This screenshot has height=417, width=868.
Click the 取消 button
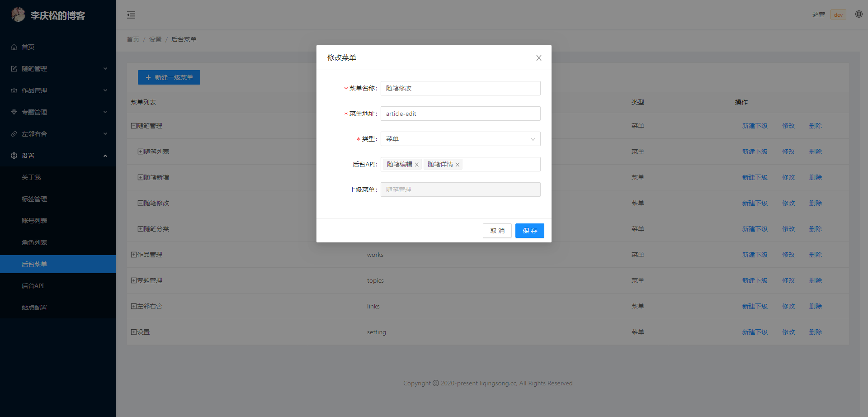[497, 231]
